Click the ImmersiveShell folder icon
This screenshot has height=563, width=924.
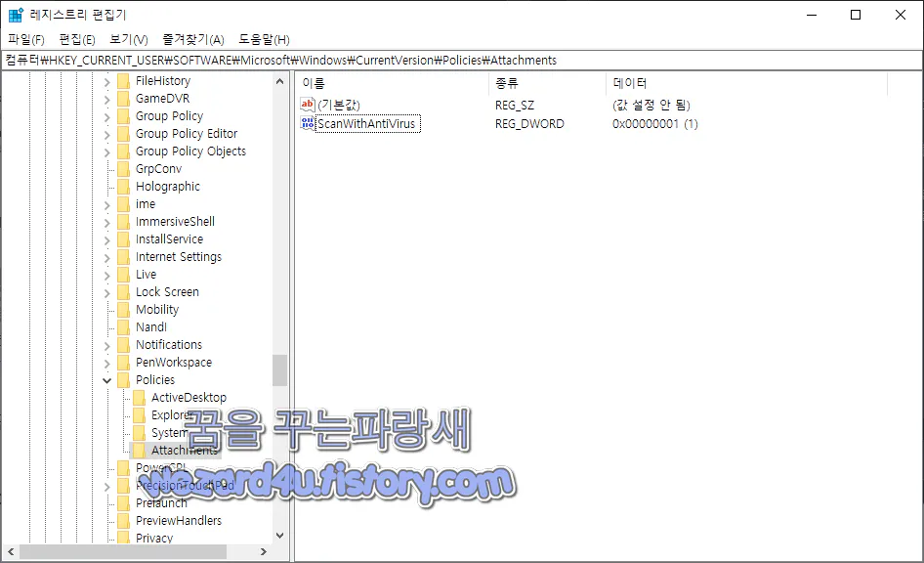[x=123, y=222]
